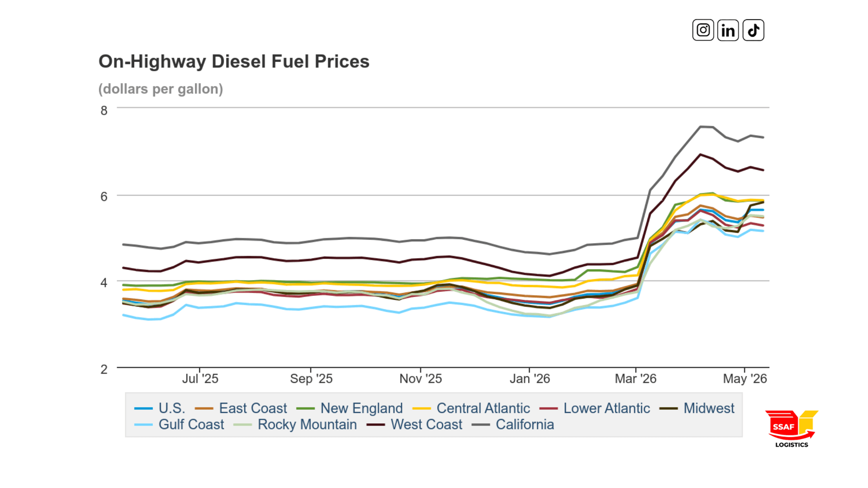Click the y-axis value 6
Image resolution: width=868 pixels, height=488 pixels.
(x=104, y=197)
